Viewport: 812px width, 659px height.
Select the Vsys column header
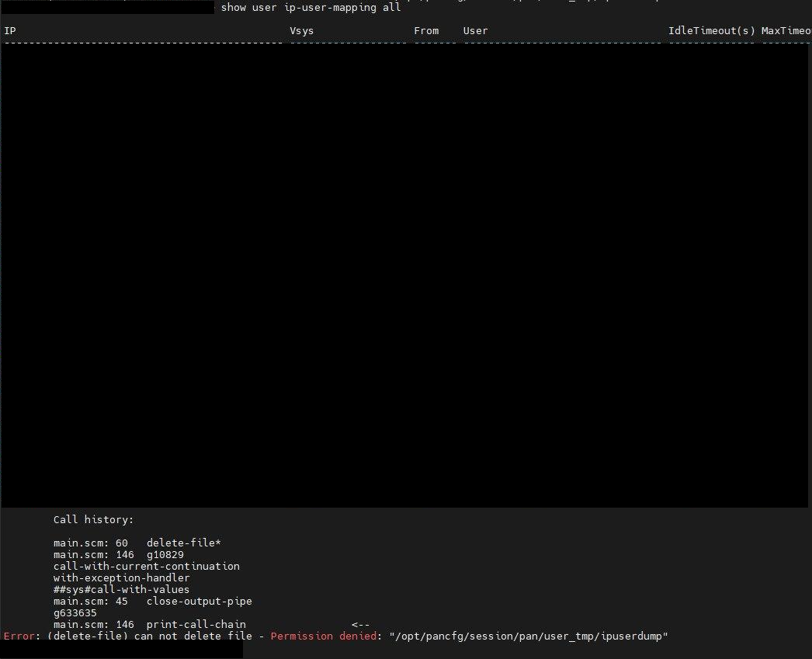pyautogui.click(x=301, y=30)
